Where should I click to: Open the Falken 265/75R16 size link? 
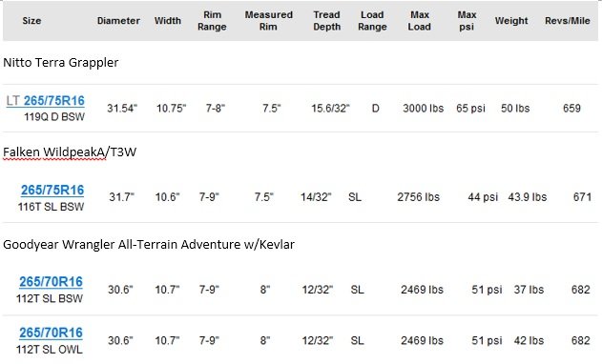(52, 190)
